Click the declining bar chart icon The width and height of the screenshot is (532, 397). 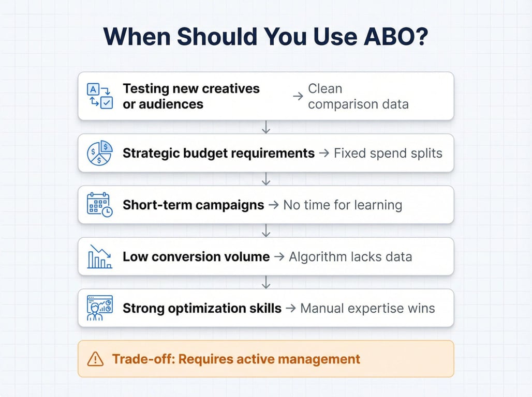pyautogui.click(x=99, y=256)
